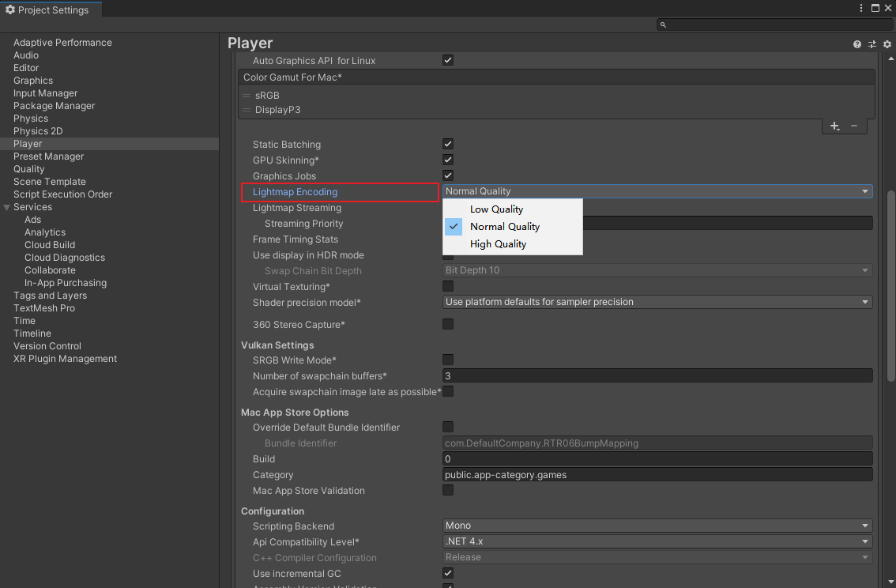Screen dimensions: 896x588
Task: Click the sRGB reorder handle
Action: click(247, 96)
